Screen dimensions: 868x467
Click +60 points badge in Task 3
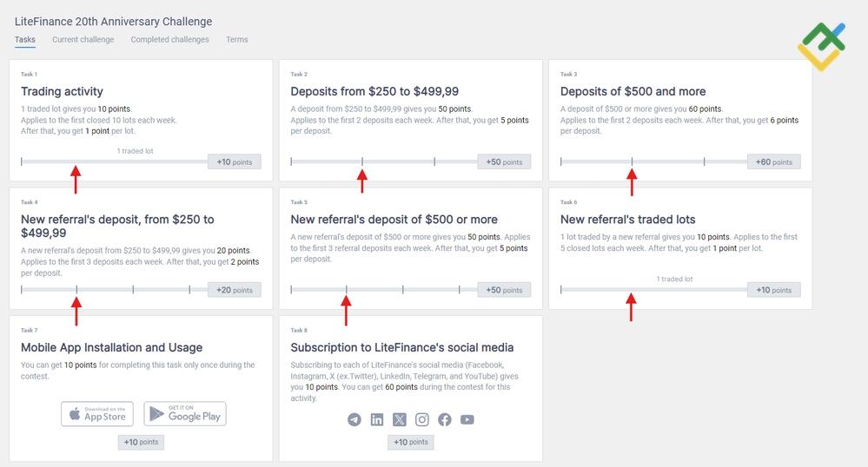tap(774, 162)
